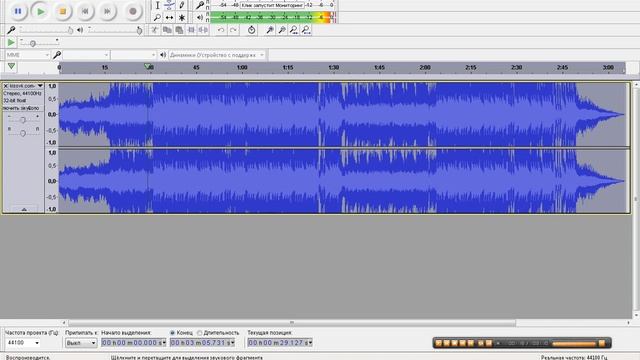Image resolution: width=640 pixels, height=360 pixels.
Task: Collapse the track with bottom arrow
Action: (24, 209)
